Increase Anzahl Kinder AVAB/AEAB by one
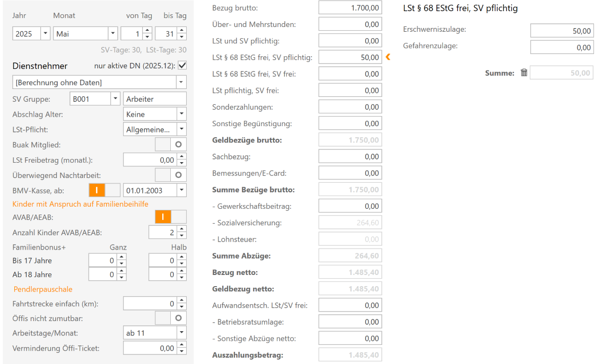The image size is (595, 364). 182,229
